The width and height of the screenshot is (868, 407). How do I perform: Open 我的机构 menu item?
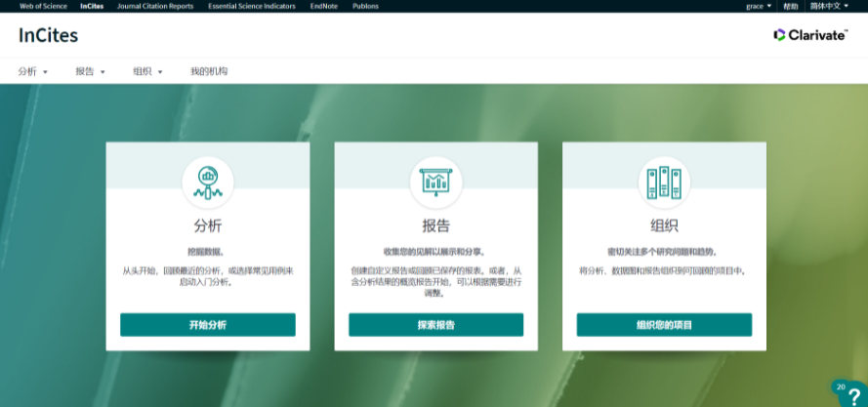[209, 71]
